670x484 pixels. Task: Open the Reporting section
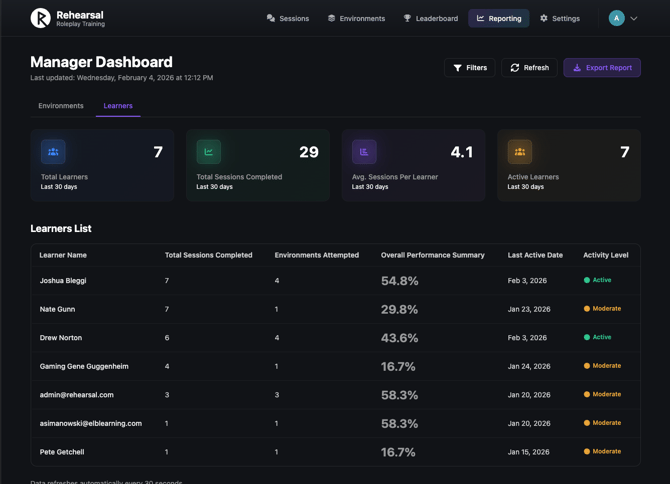[x=498, y=18]
